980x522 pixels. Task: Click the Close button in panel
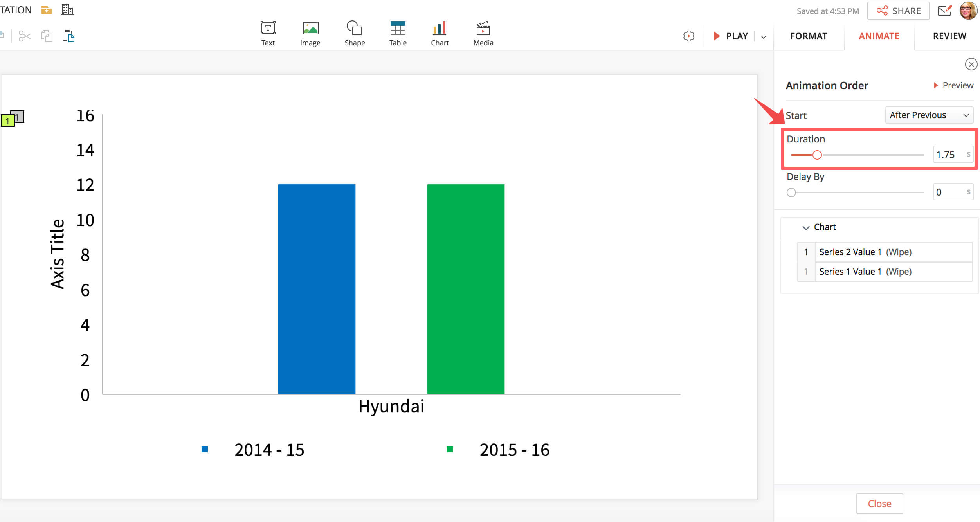(x=879, y=504)
